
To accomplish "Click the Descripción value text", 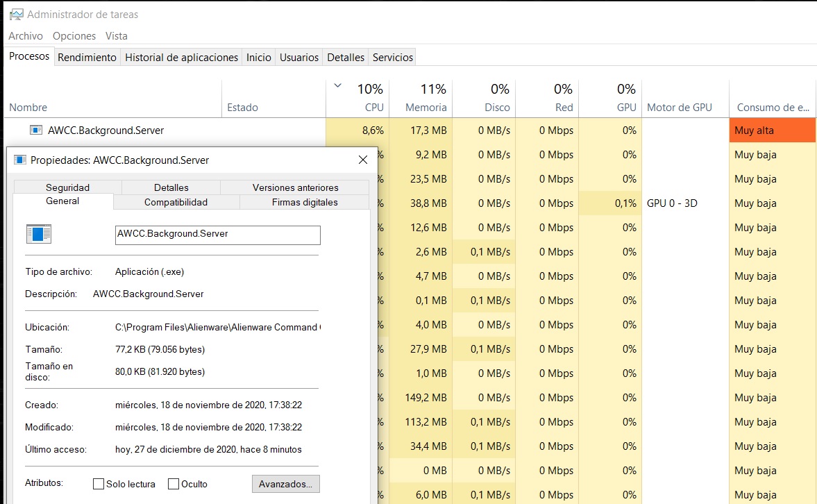I will tap(148, 294).
